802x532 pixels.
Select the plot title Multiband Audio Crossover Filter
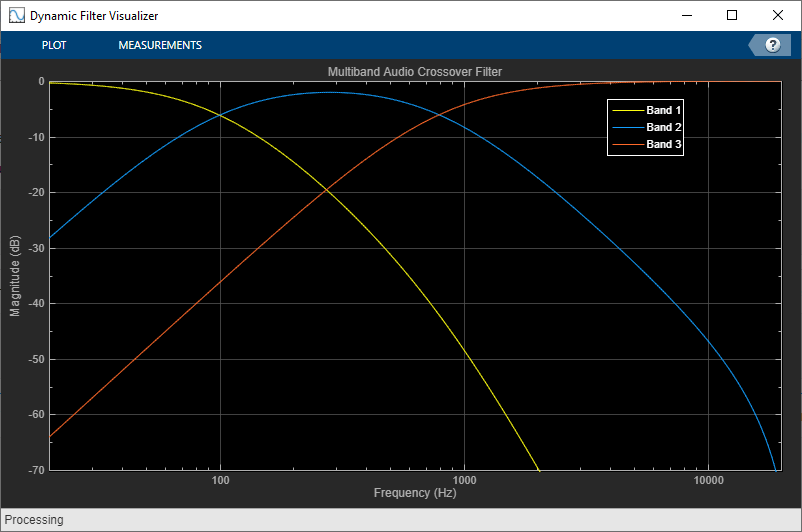tap(415, 72)
